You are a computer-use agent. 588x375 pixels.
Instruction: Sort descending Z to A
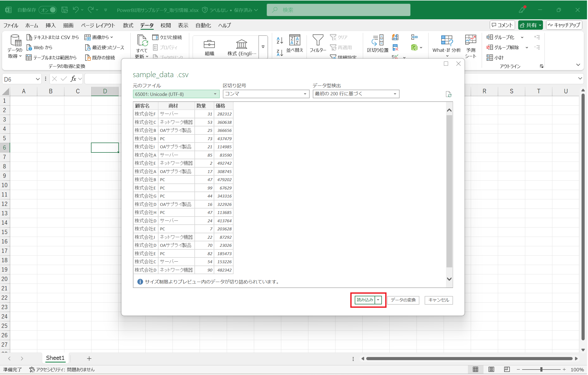tap(280, 53)
